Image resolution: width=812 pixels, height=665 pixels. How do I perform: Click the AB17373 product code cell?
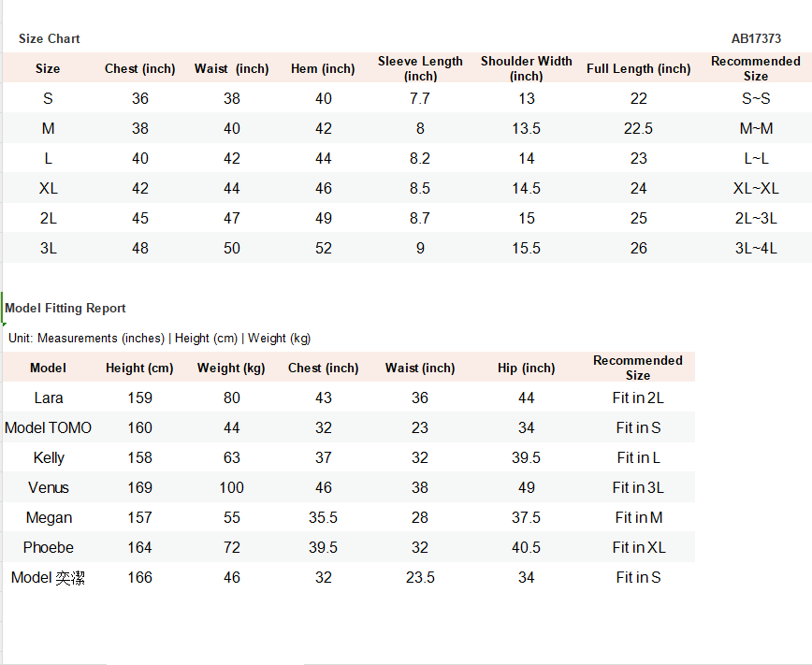(x=756, y=39)
